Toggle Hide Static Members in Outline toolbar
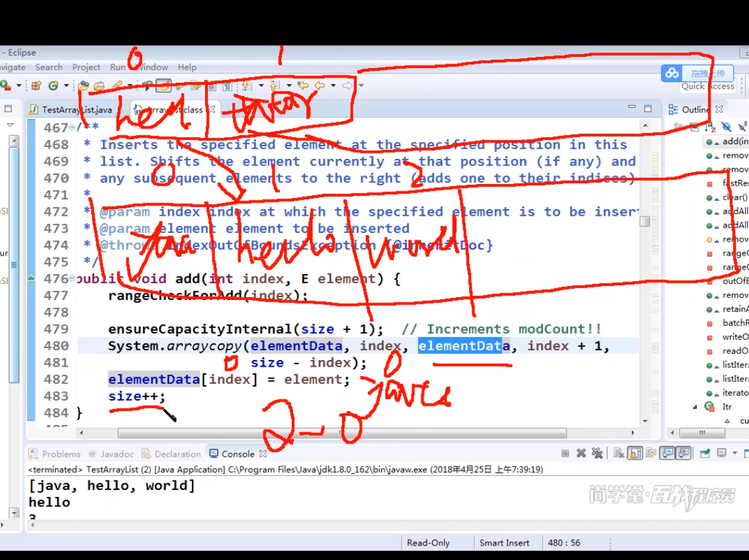 coord(742,126)
